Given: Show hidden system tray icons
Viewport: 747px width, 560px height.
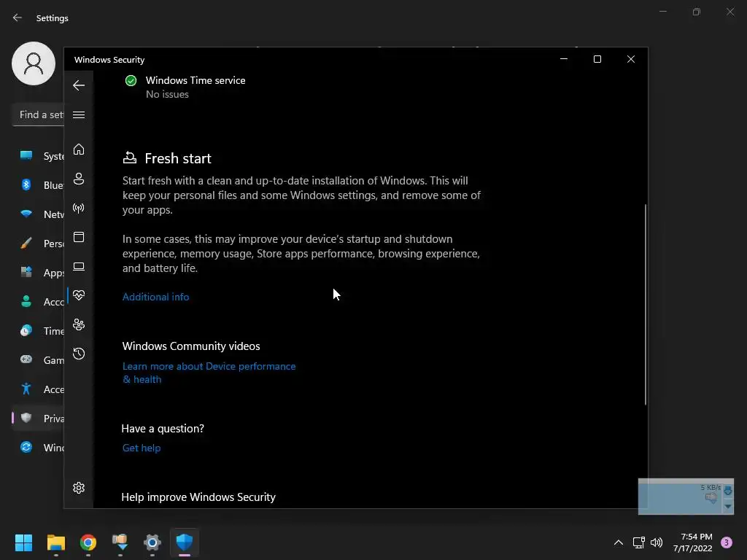Looking at the screenshot, I should coord(619,542).
